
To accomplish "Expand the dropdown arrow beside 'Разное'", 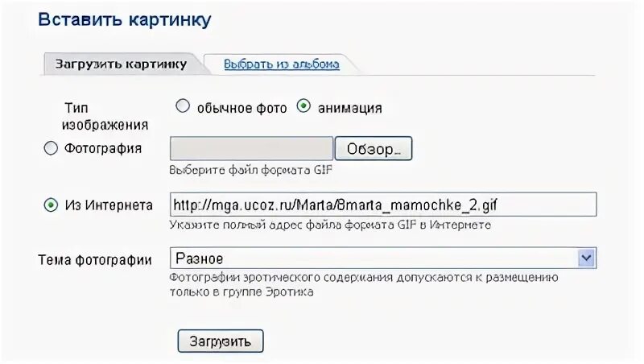I will pos(587,258).
